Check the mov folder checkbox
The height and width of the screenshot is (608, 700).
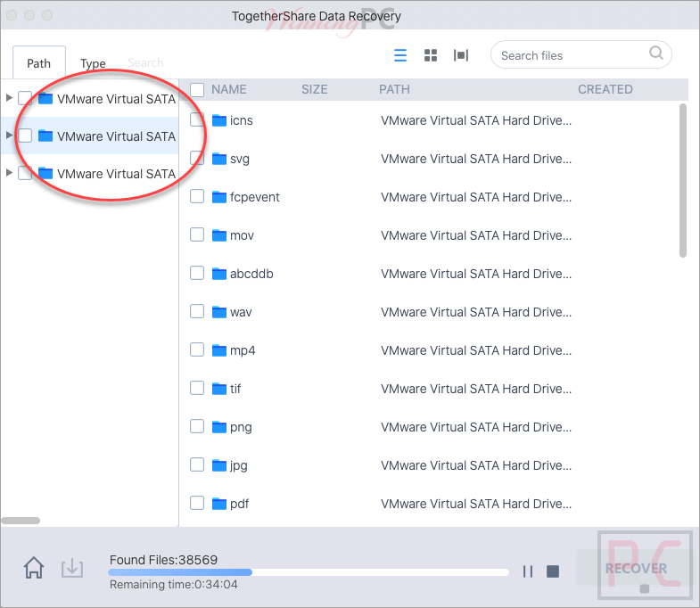click(197, 234)
